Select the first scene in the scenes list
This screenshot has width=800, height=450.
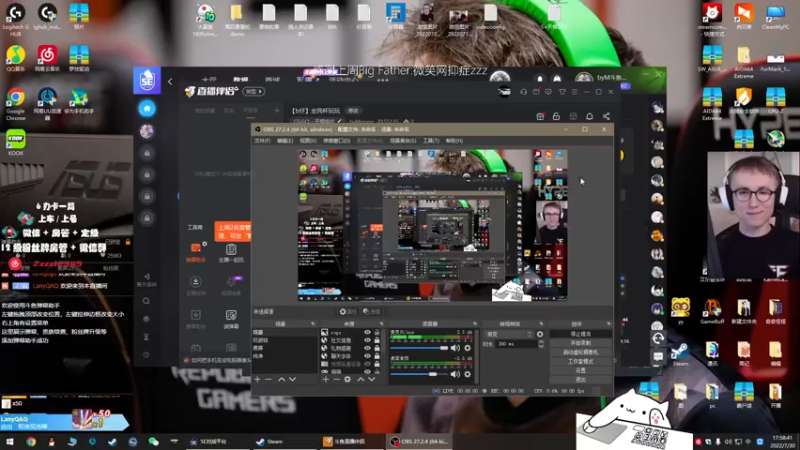285,332
